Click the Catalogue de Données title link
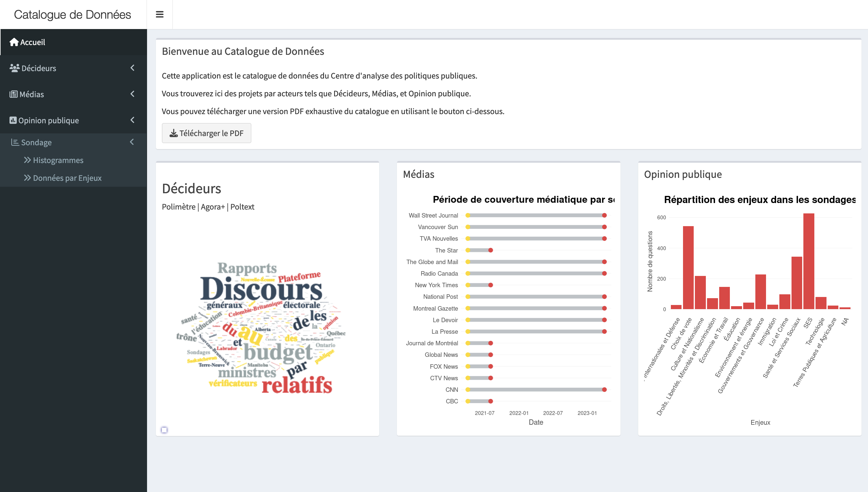Viewport: 868px width, 492px height. point(72,15)
